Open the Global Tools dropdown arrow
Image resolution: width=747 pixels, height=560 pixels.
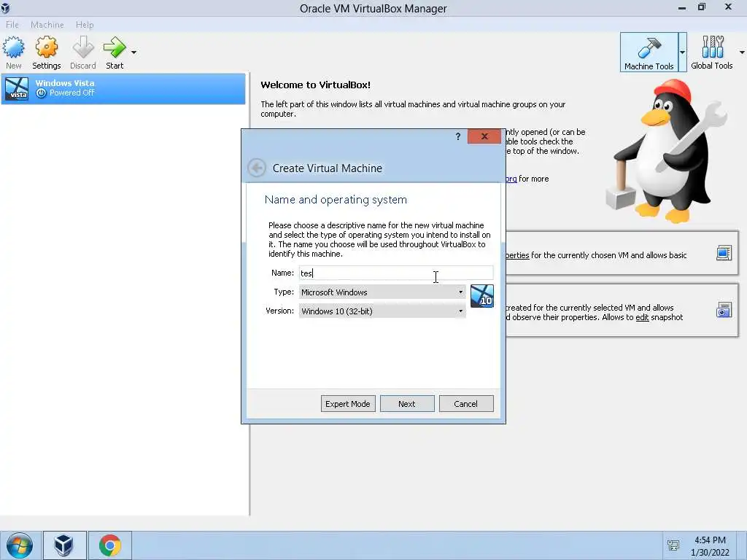742,52
